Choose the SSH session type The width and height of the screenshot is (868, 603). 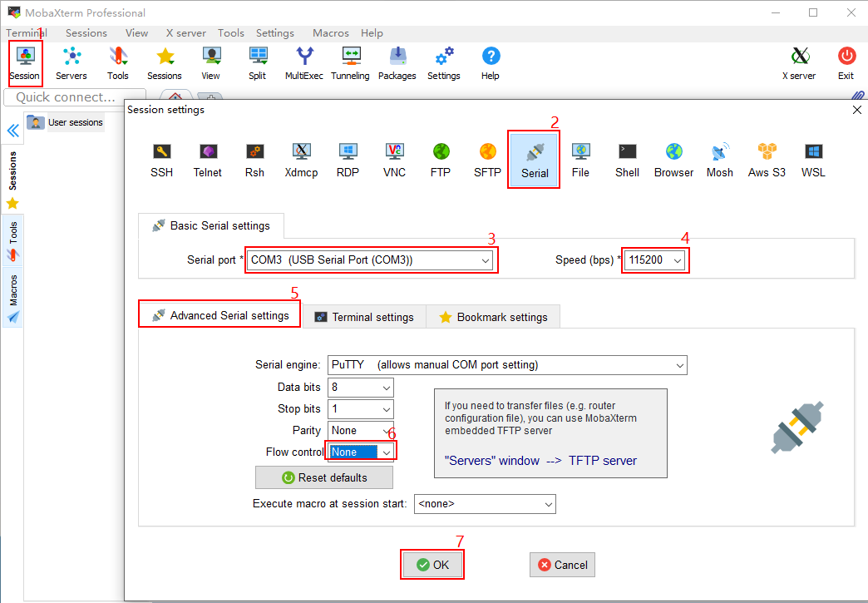point(161,161)
